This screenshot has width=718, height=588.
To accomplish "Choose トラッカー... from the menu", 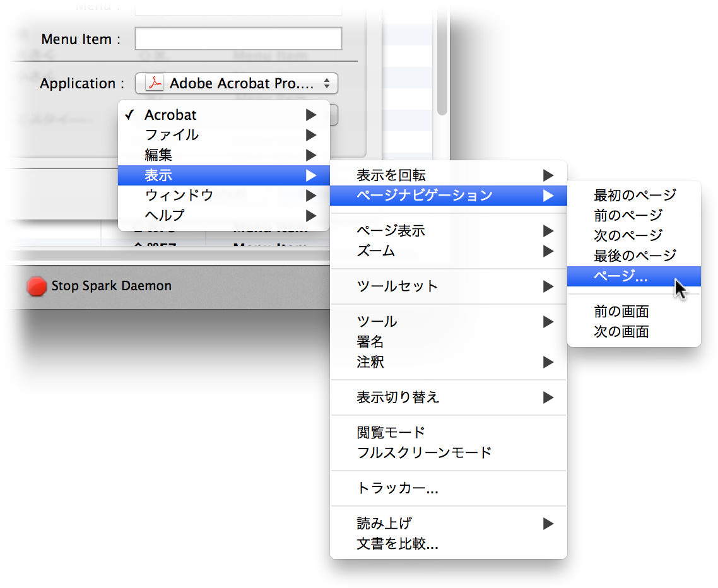I will 449,488.
